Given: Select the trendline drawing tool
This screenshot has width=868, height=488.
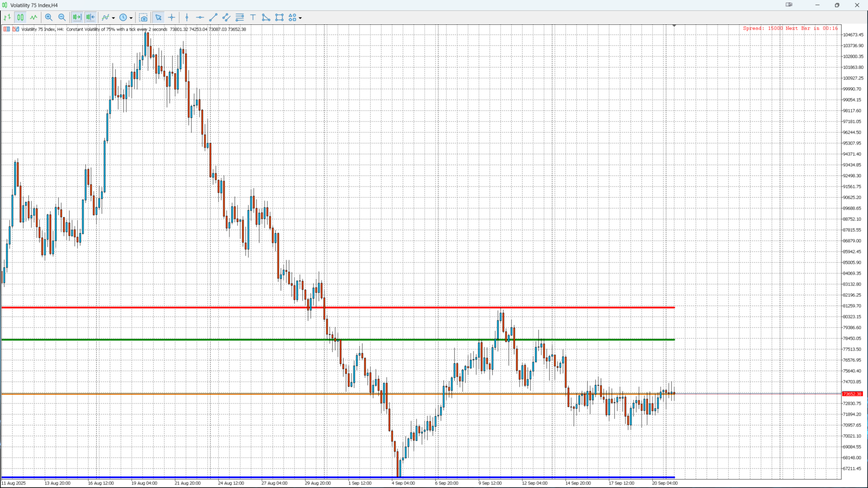Looking at the screenshot, I should (x=213, y=18).
